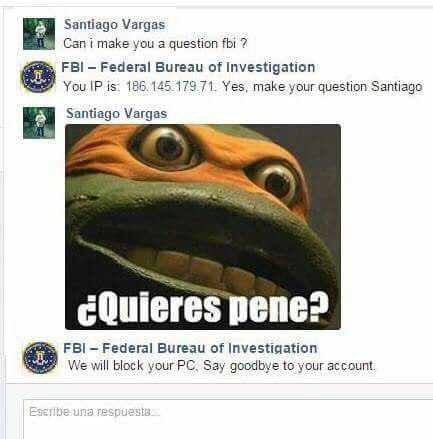Viewport: 433px width, 439px height.
Task: Click the turtle's right eye in the meme
Action: 276,182
